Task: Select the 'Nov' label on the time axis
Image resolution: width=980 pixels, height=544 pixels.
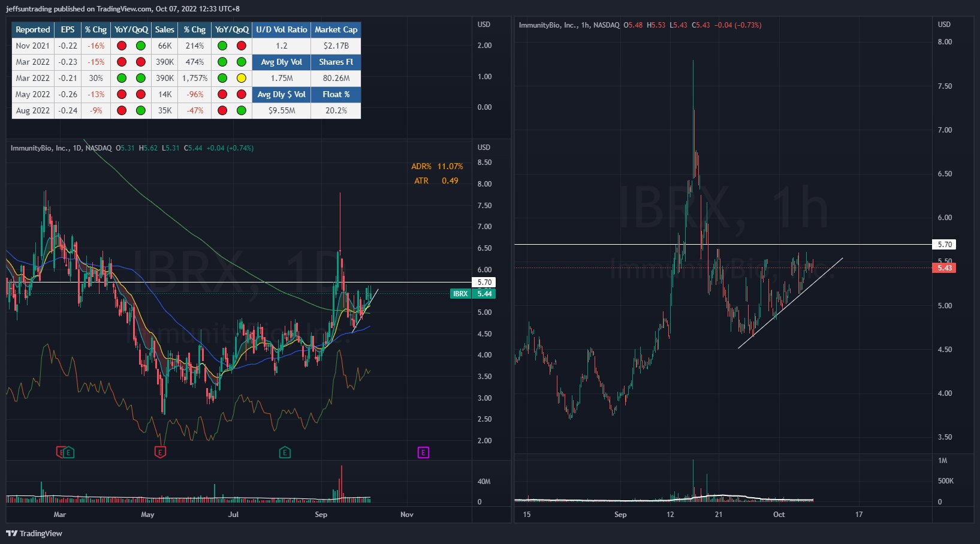Action: 407,515
